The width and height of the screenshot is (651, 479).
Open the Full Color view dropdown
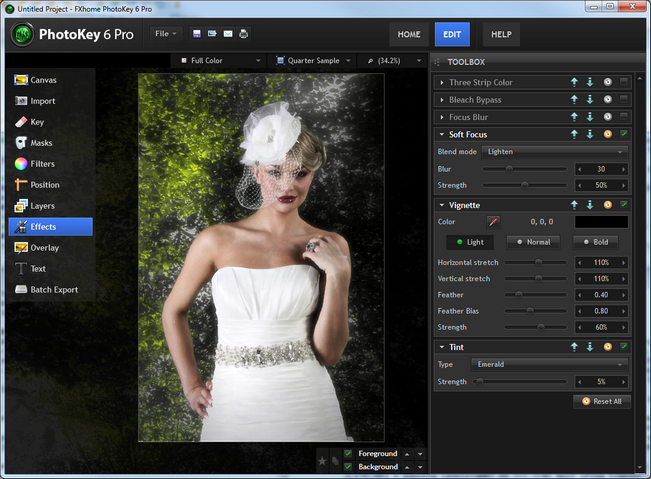220,61
